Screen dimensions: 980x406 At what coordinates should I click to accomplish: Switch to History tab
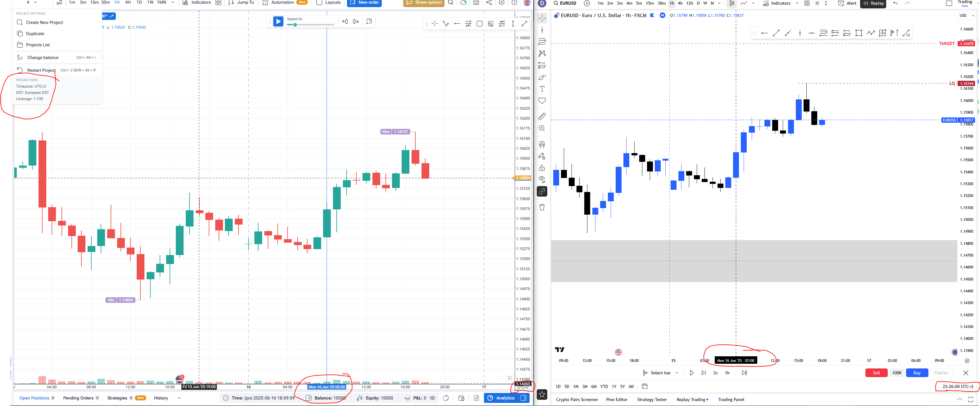161,398
